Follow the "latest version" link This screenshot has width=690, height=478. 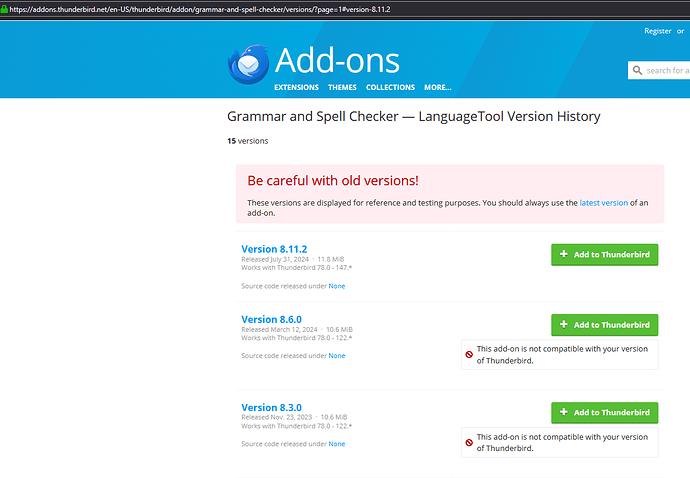coord(603,203)
